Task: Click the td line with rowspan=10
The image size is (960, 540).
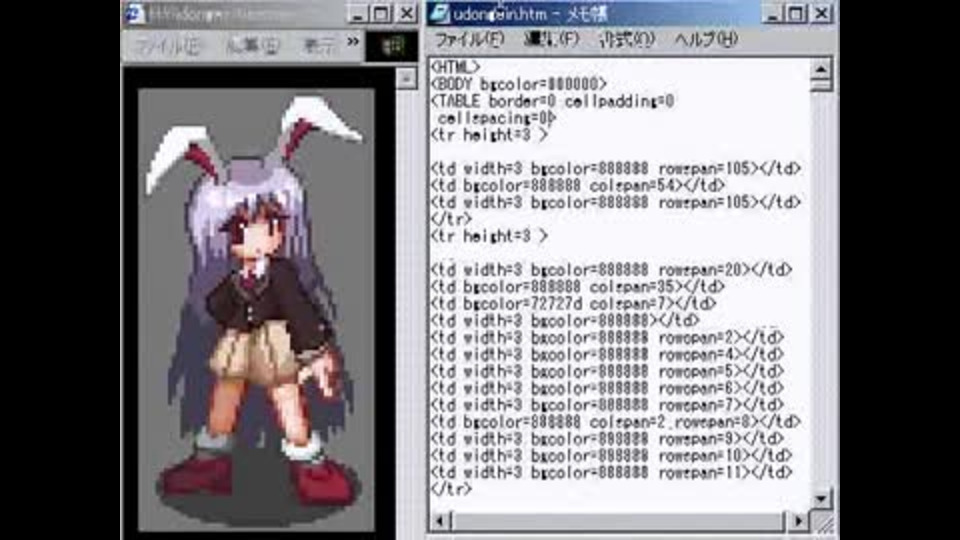Action: tap(612, 456)
